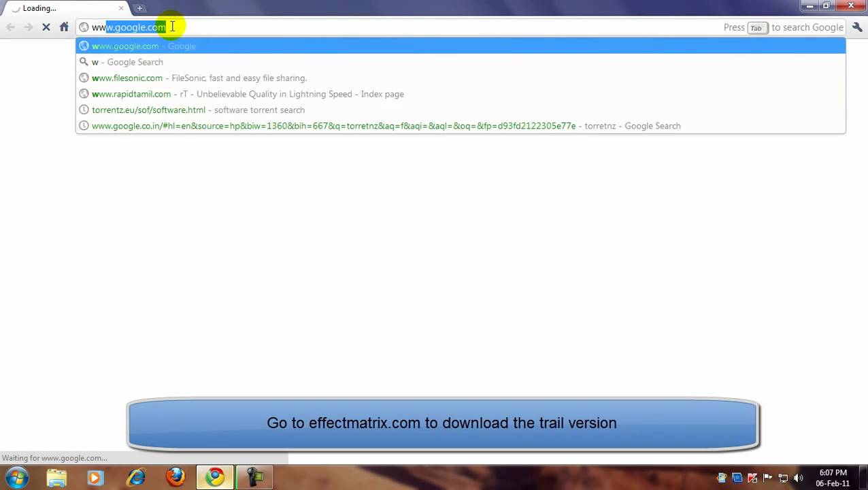Choose the 'w - Google Search' suggestion
The image size is (868, 490).
(461, 62)
